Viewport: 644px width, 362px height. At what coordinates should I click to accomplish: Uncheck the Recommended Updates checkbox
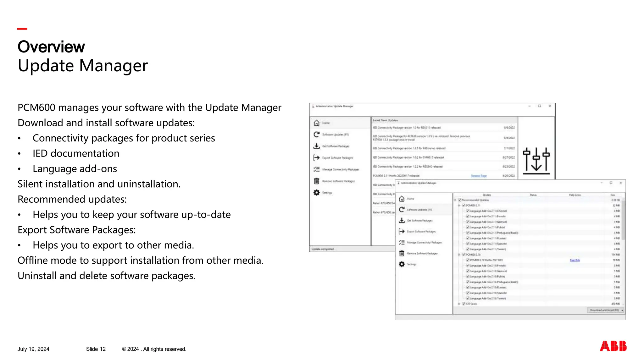click(x=460, y=200)
